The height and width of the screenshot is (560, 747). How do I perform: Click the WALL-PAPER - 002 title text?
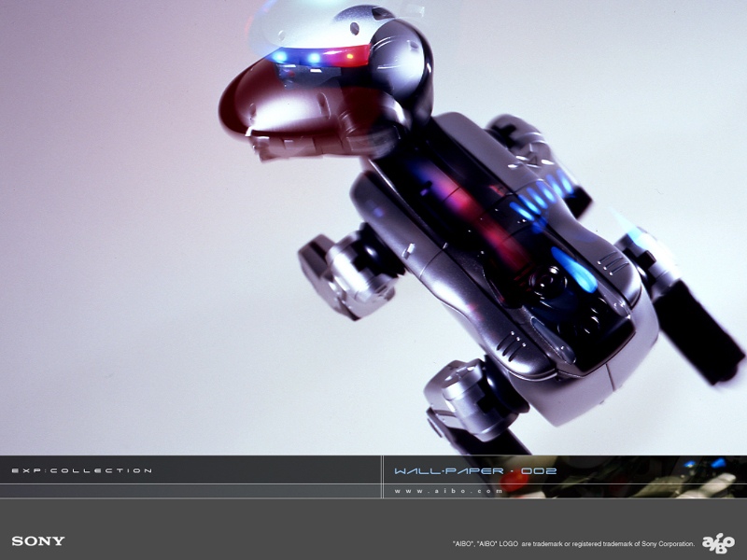(x=475, y=471)
